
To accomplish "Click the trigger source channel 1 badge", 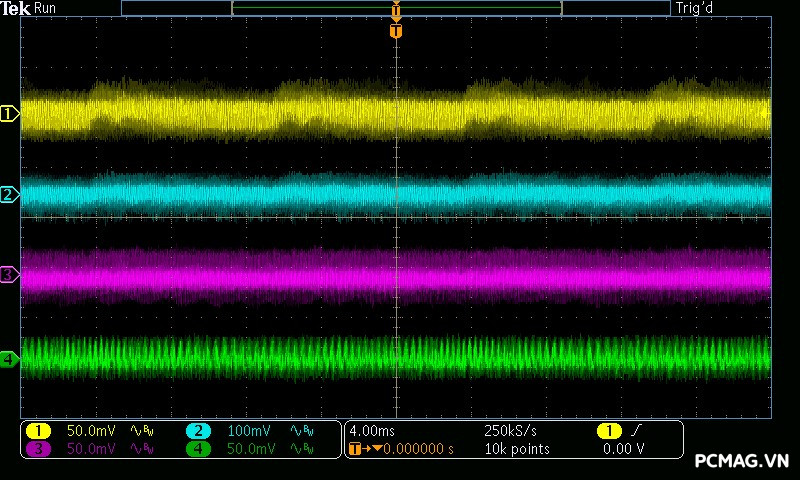I will click(608, 430).
